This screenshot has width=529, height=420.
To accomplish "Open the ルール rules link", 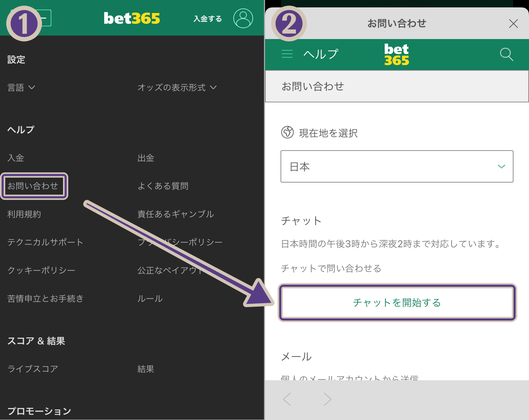I will pos(150,298).
